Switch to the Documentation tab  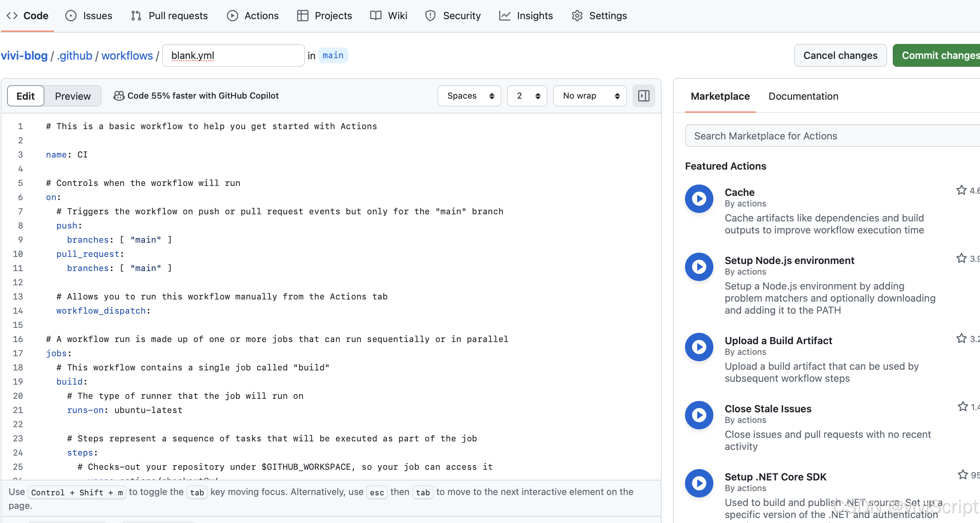coord(803,96)
